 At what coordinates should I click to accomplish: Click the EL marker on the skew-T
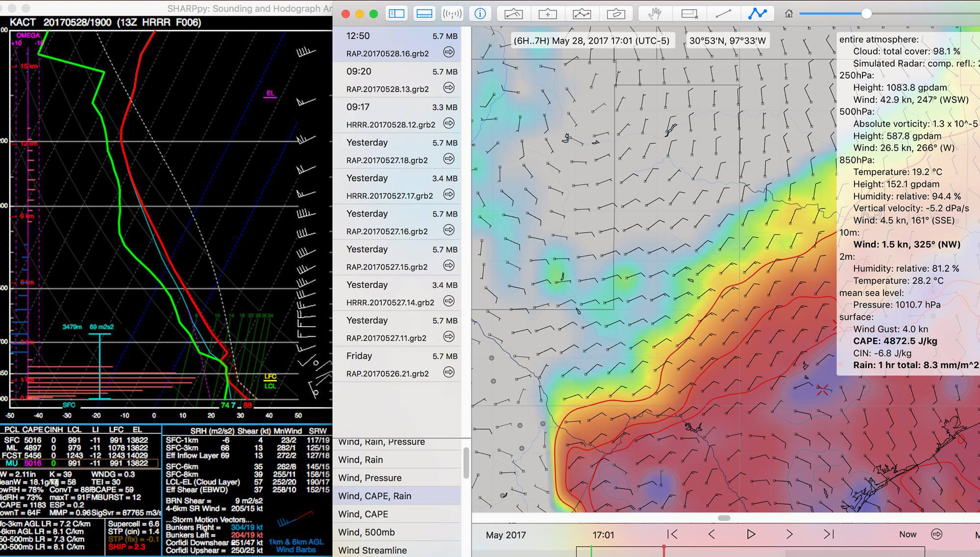(270, 94)
